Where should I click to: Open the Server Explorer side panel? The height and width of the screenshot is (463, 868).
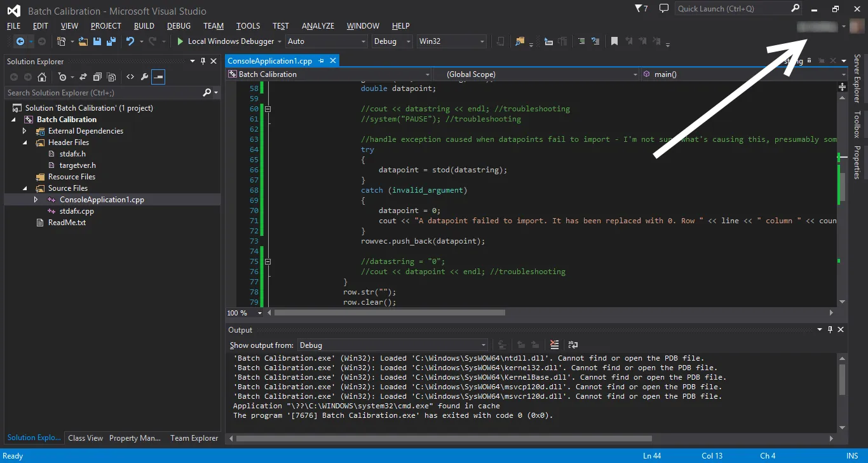pos(857,78)
